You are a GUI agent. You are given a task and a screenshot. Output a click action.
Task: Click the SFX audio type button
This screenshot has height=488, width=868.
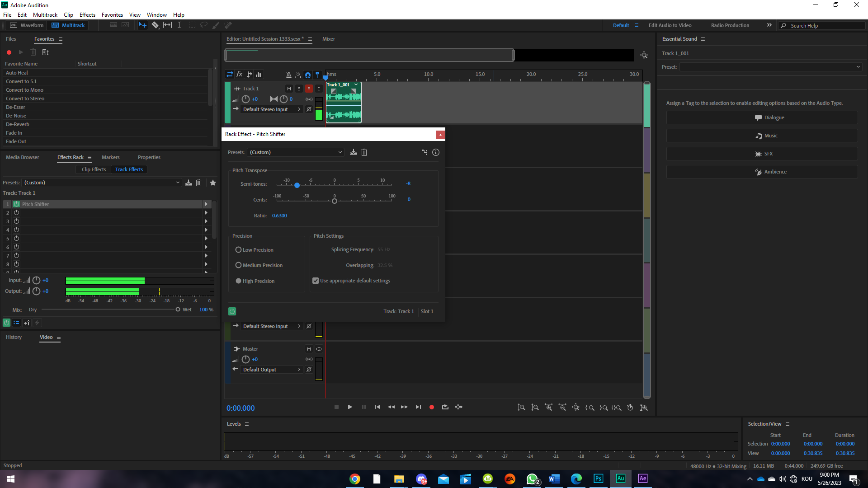pyautogui.click(x=762, y=154)
